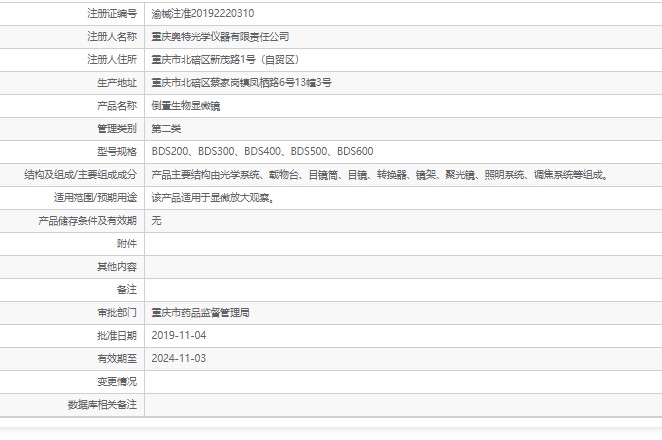The height and width of the screenshot is (440, 662).
Task: Click the 注册人名称 label
Action: pos(112,37)
